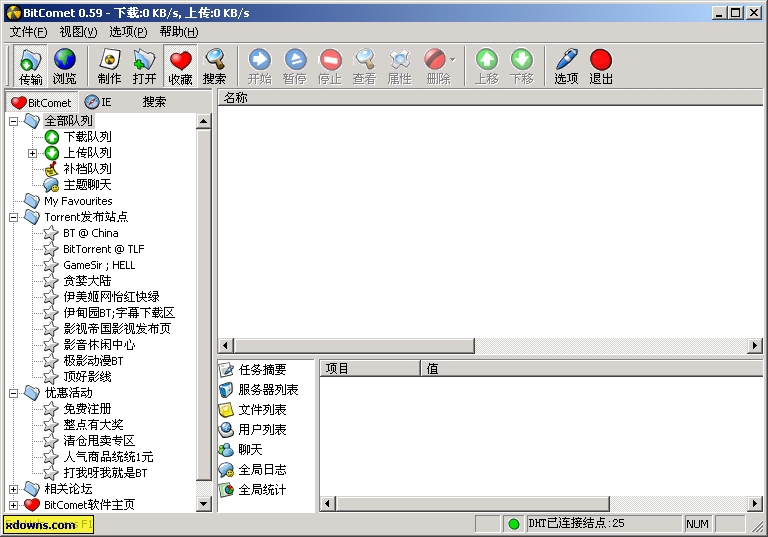The width and height of the screenshot is (768, 537).
Task: Open the 选项(P) menu
Action: 128,32
